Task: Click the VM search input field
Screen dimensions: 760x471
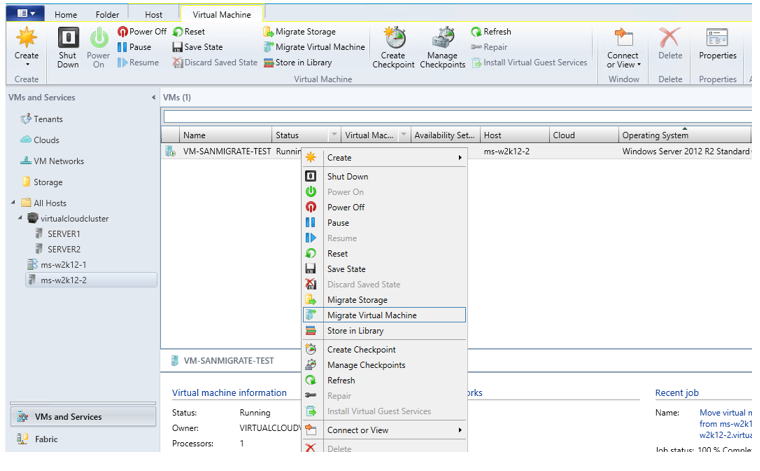Action: [457, 117]
